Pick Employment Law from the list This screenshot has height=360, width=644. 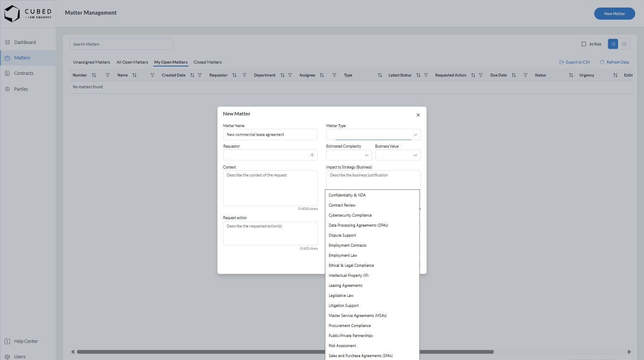[372, 255]
